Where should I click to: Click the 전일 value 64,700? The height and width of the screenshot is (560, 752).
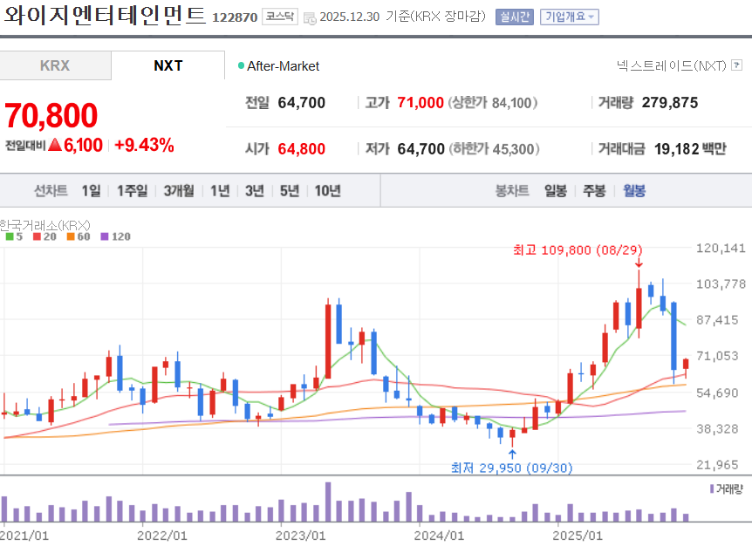tap(302, 103)
